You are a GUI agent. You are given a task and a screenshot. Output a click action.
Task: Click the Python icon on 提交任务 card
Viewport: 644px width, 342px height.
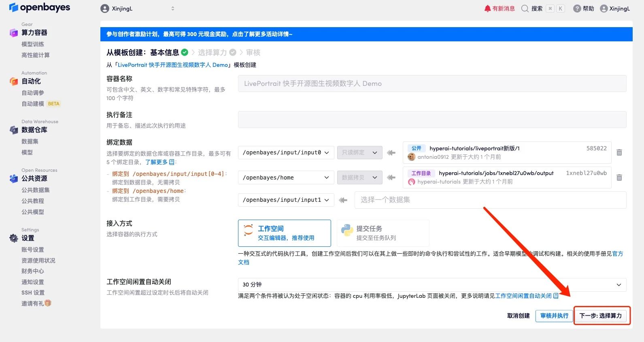coord(347,230)
